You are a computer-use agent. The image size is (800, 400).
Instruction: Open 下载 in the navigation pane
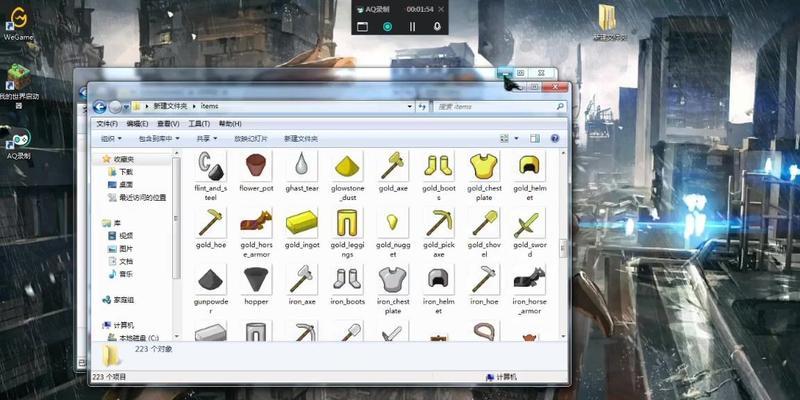(120, 172)
